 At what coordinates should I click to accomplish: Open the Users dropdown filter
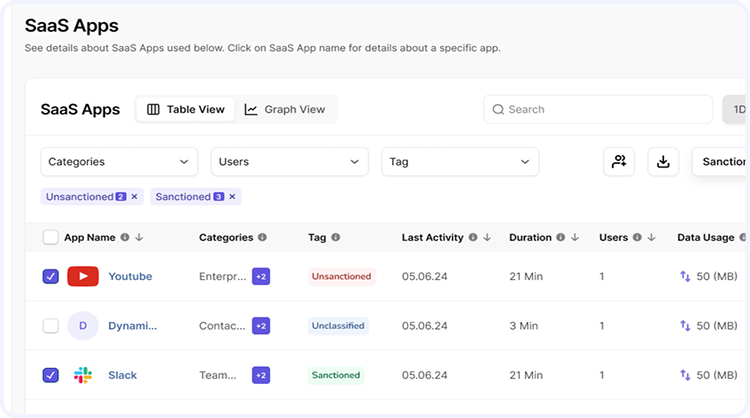289,162
